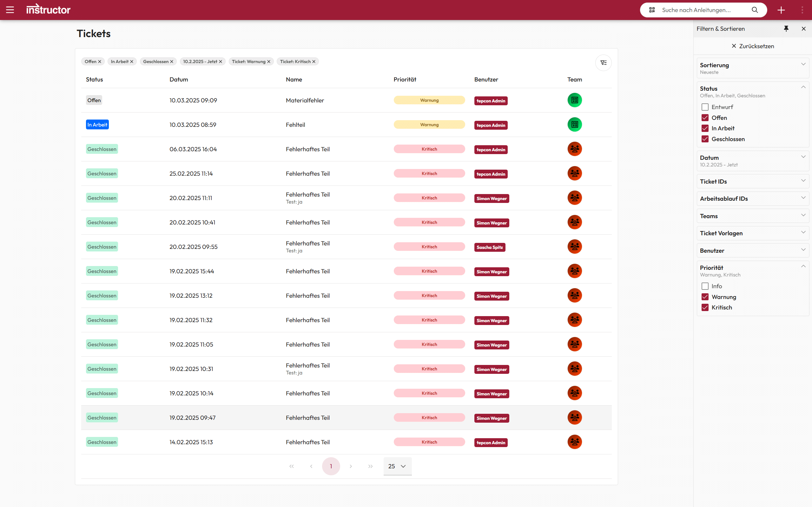Expand the Teams filter section
Viewport: 812px width, 507px height.
point(753,216)
